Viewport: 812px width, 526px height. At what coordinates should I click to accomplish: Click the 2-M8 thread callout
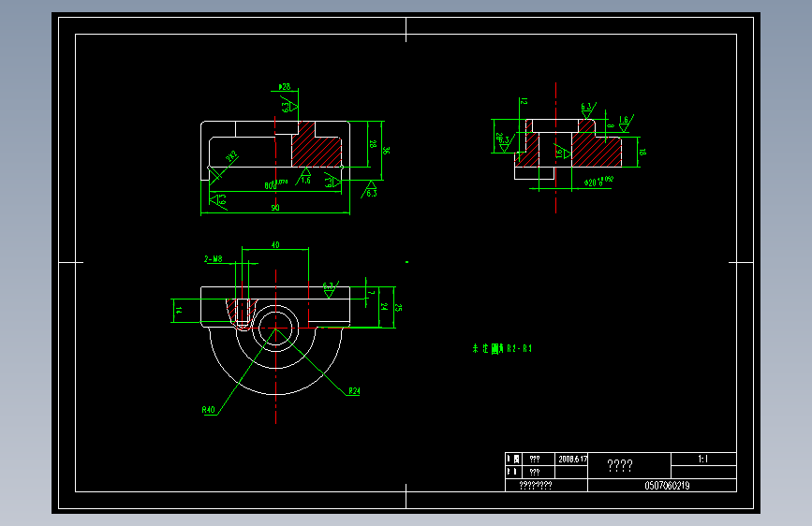(x=214, y=259)
